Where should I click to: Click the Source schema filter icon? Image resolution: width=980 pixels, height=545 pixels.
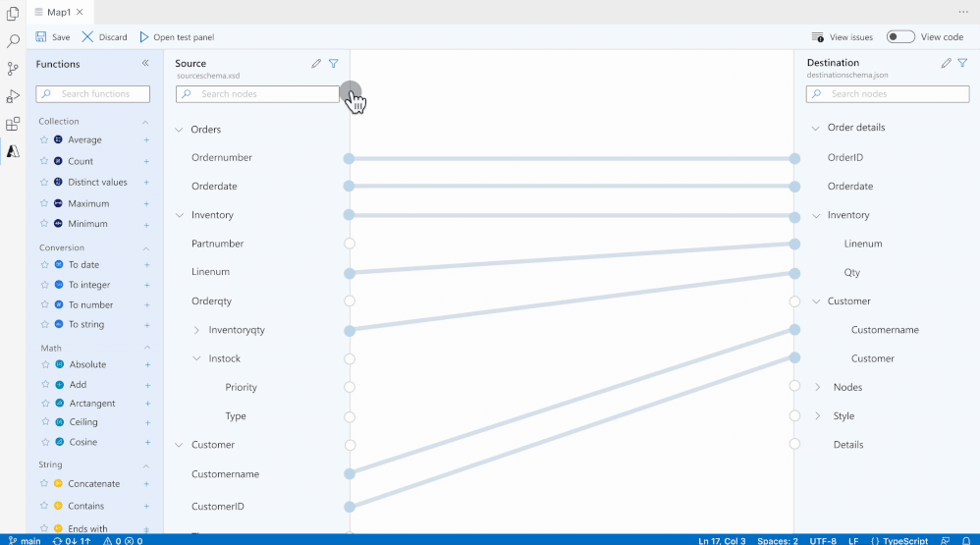pos(334,63)
